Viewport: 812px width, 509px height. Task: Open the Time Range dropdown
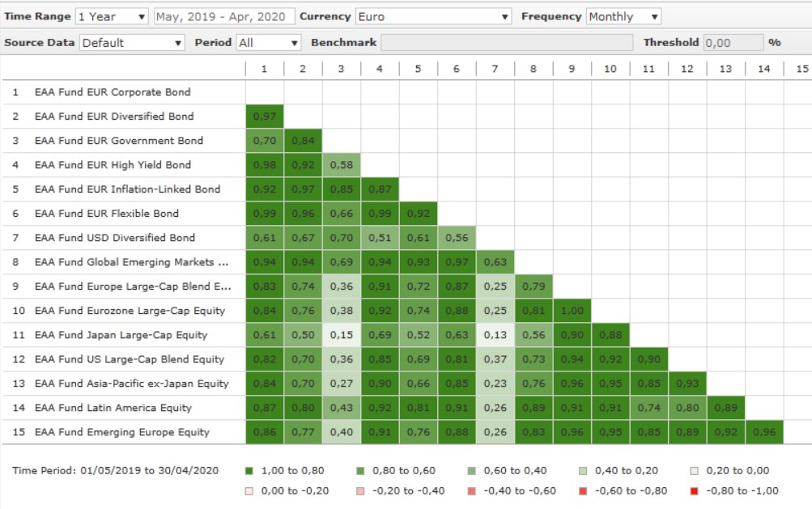click(112, 16)
